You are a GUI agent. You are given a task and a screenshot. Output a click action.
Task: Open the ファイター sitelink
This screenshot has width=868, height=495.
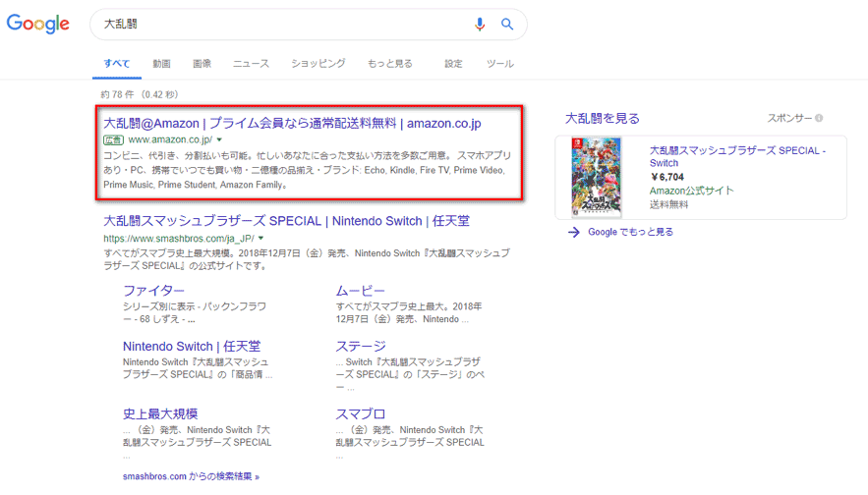point(153,291)
